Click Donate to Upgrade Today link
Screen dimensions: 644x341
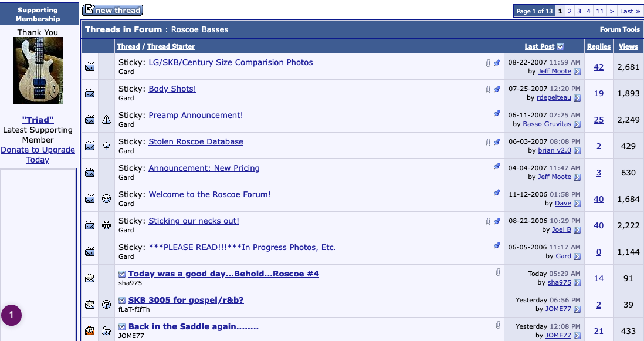tap(38, 155)
